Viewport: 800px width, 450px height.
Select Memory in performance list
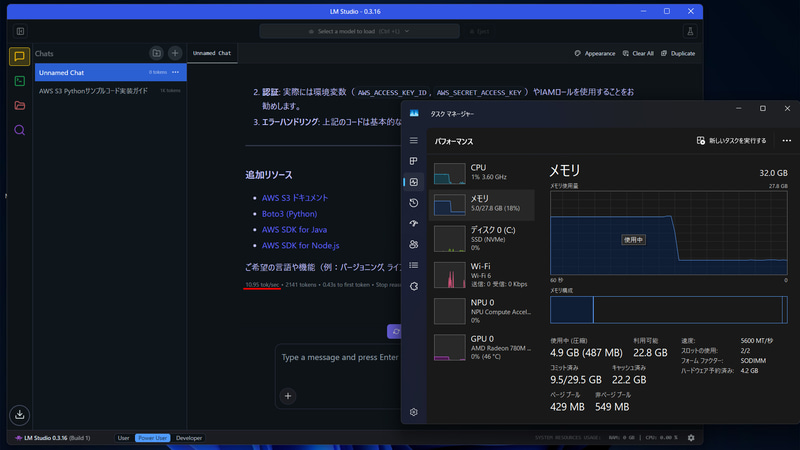click(482, 205)
